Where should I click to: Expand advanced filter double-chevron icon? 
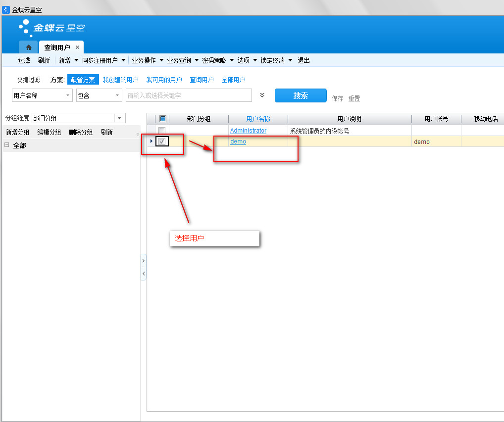point(262,95)
